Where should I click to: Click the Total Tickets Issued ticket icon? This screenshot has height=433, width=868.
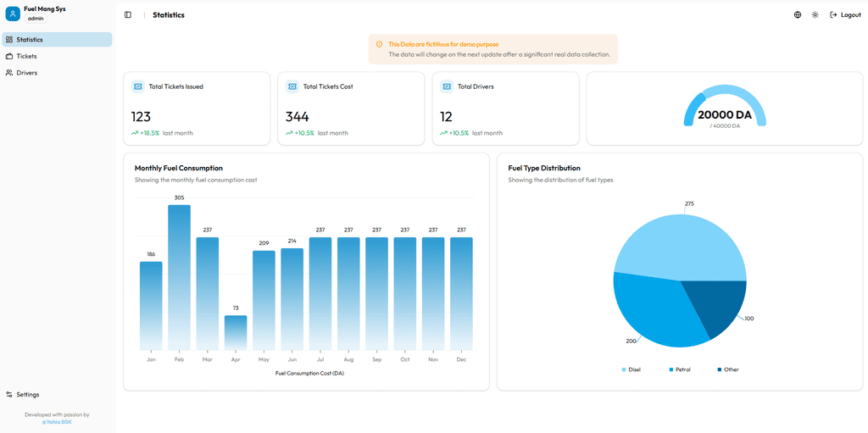click(x=138, y=86)
